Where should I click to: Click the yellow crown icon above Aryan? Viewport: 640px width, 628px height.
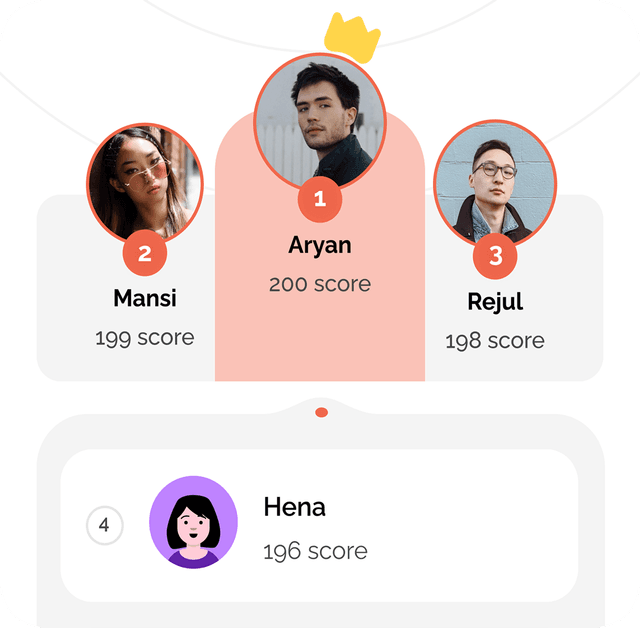tap(352, 38)
